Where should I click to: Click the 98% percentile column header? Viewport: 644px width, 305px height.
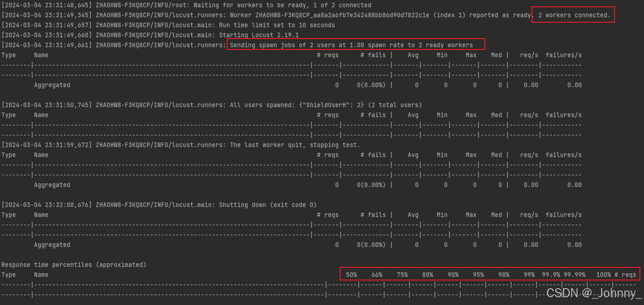click(504, 275)
